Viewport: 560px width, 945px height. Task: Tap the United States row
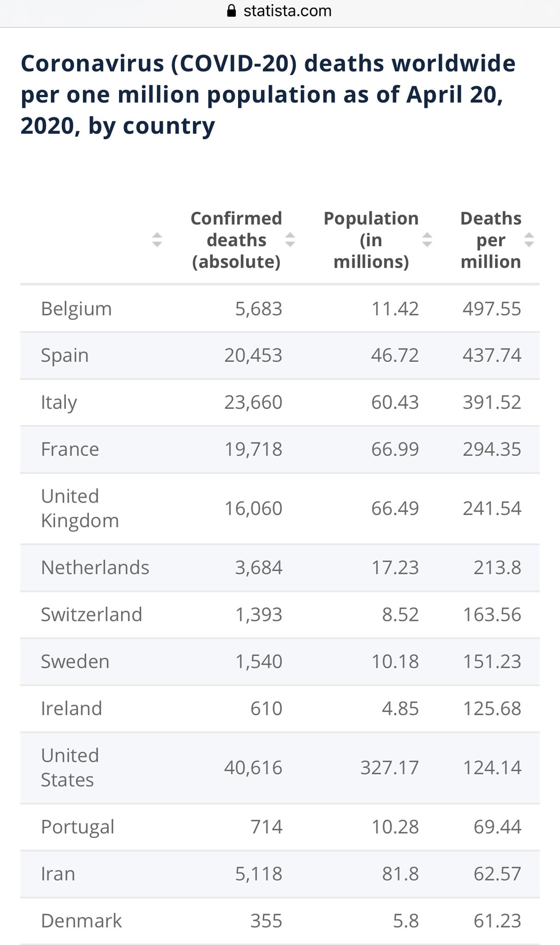(x=280, y=768)
